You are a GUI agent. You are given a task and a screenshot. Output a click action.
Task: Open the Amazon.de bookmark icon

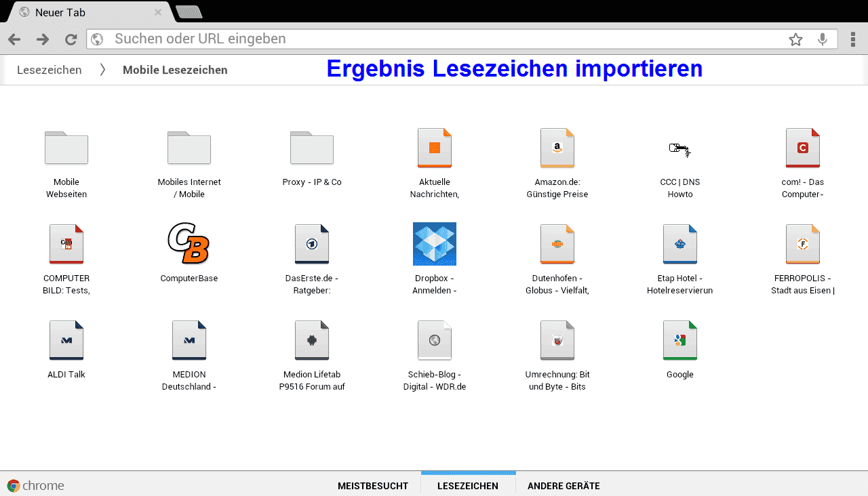[557, 147]
